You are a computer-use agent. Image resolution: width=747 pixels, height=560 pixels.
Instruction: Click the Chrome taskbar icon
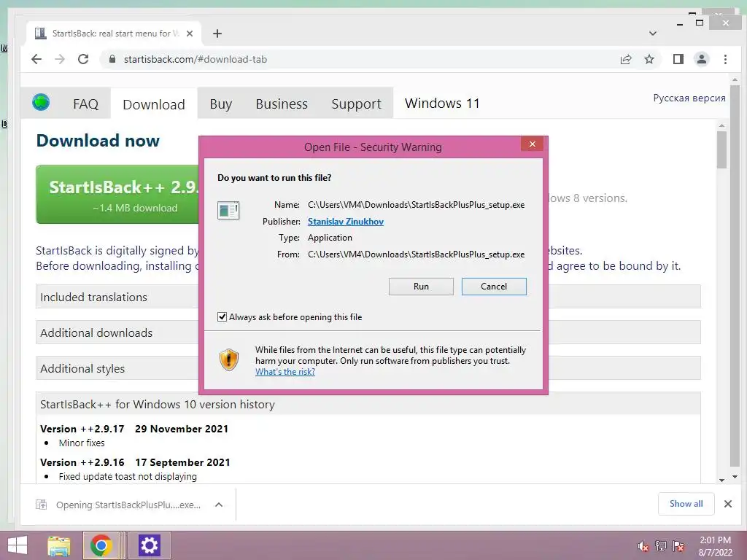101,545
